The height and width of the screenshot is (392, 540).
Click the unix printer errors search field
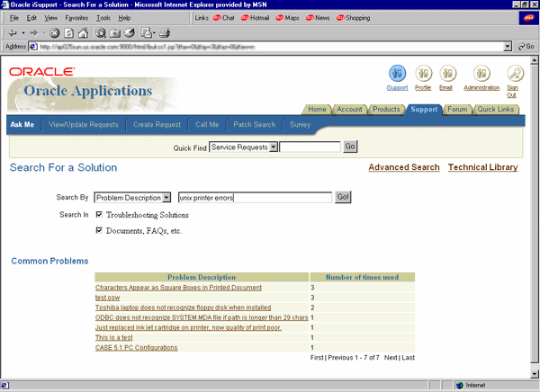tap(255, 198)
